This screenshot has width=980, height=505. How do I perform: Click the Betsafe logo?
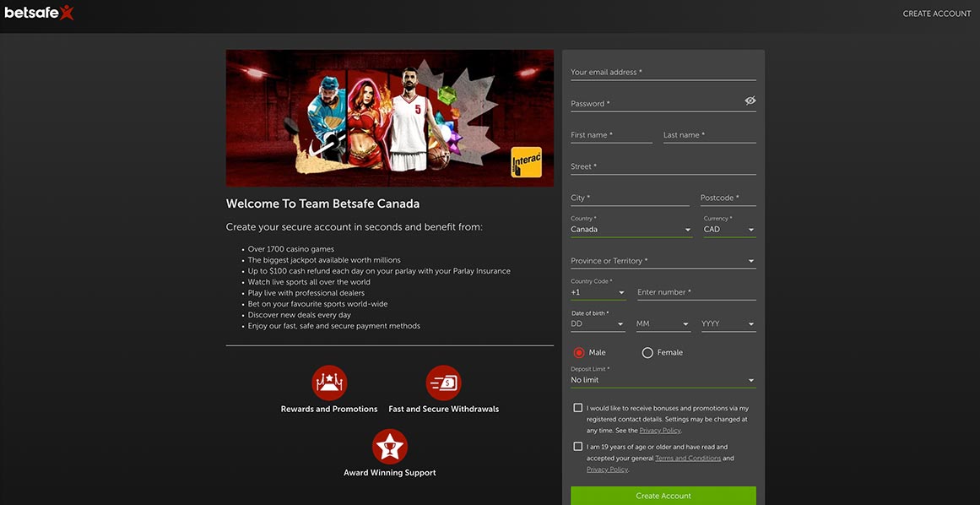[39, 13]
